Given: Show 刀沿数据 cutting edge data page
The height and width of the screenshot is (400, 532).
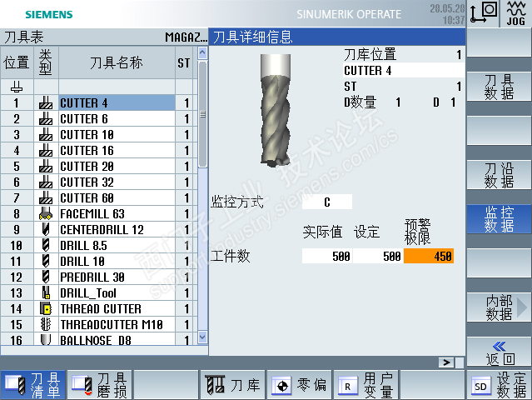Looking at the screenshot, I should (x=499, y=175).
